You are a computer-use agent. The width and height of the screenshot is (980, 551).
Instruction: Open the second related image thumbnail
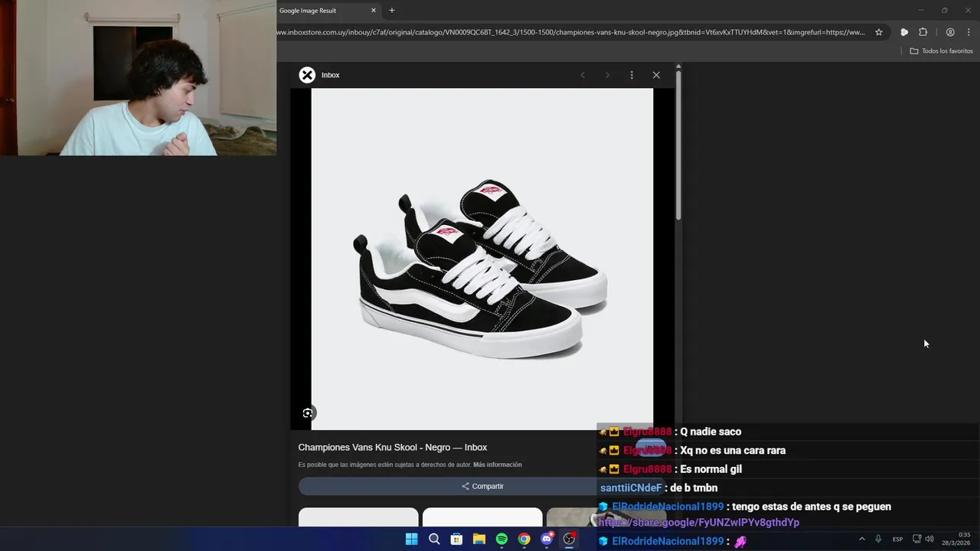[482, 517]
